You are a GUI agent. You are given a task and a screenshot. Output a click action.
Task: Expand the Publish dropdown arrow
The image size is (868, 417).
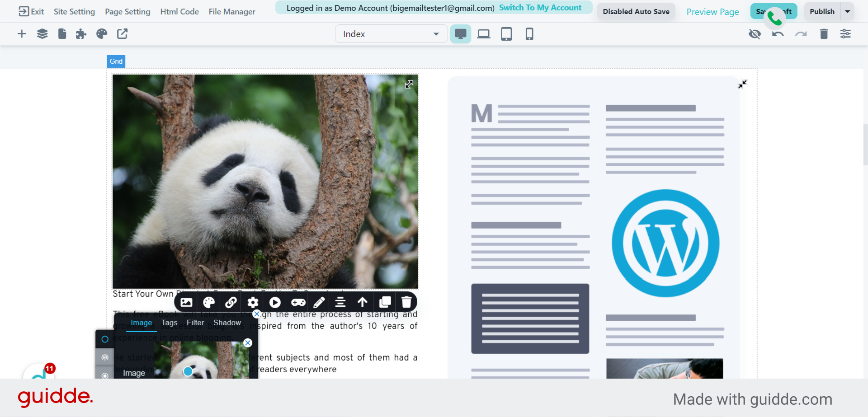848,12
